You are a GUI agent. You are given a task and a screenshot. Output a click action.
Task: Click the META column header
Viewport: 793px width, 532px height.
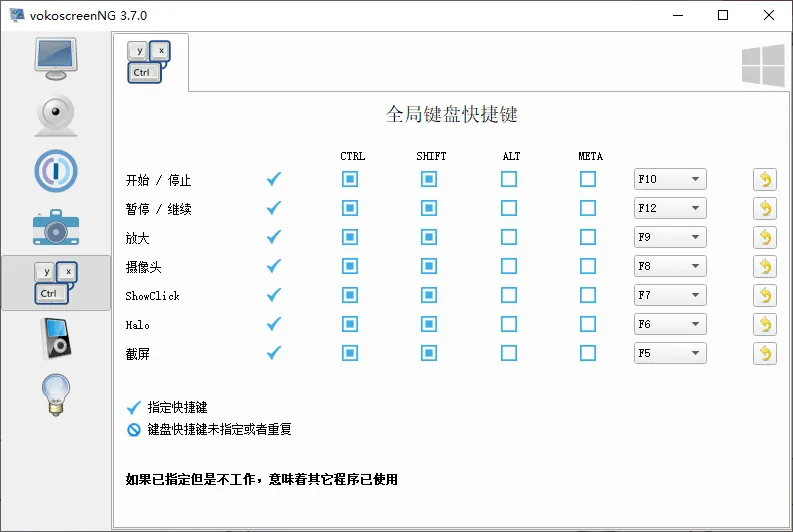pyautogui.click(x=590, y=156)
